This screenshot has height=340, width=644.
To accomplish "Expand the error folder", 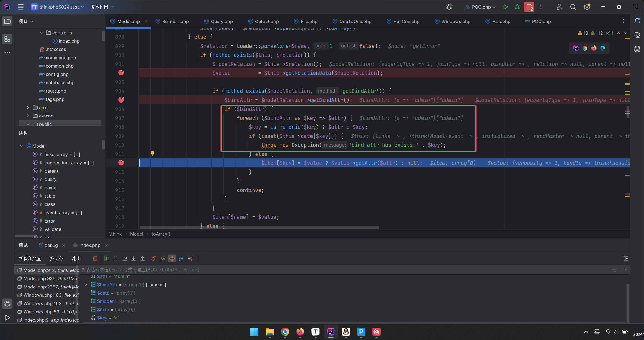I will (x=28, y=108).
